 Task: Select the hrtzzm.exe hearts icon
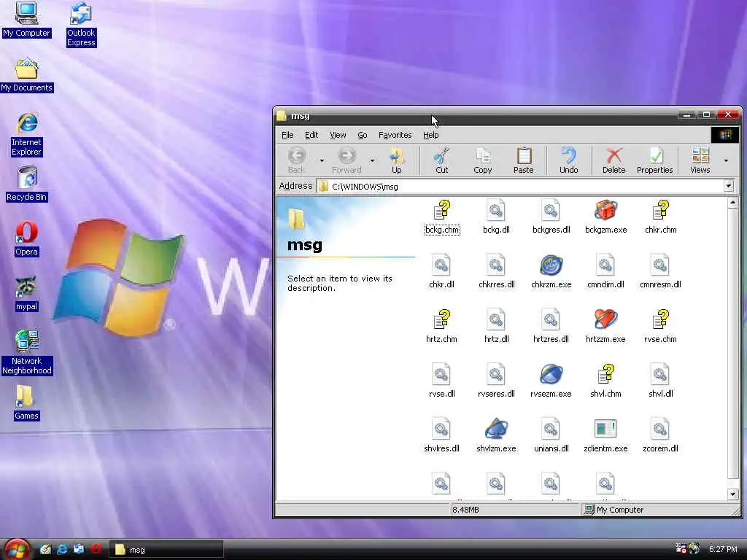[x=605, y=327]
